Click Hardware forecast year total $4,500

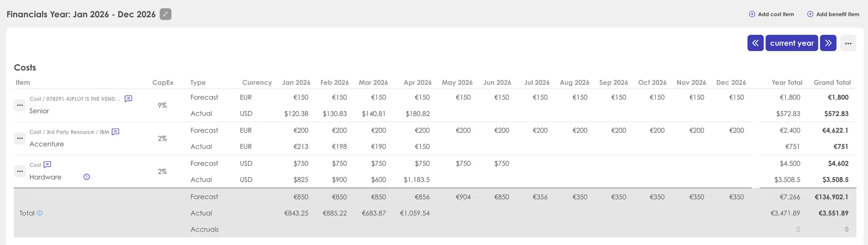point(790,163)
